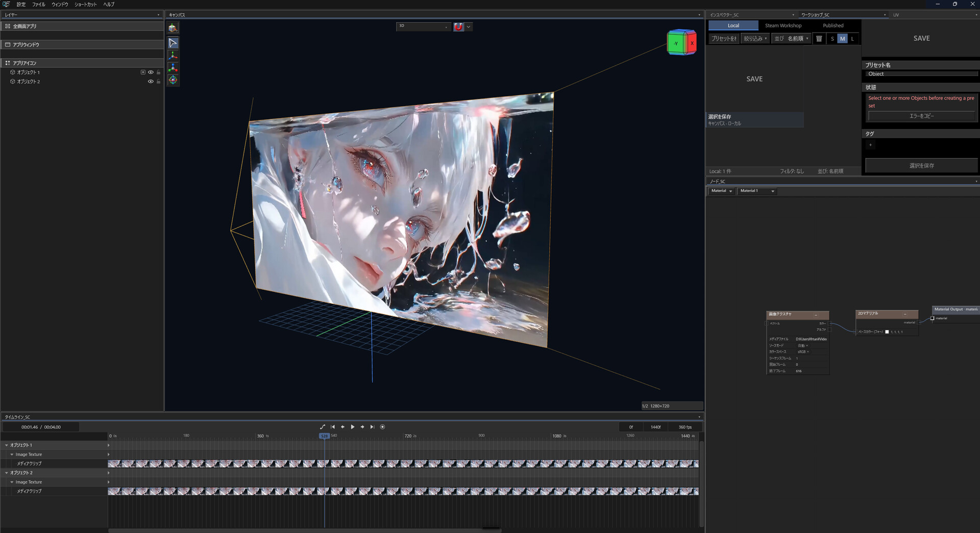
Task: Click the white base color swatch in 2Dマテリアル node
Action: (x=887, y=332)
